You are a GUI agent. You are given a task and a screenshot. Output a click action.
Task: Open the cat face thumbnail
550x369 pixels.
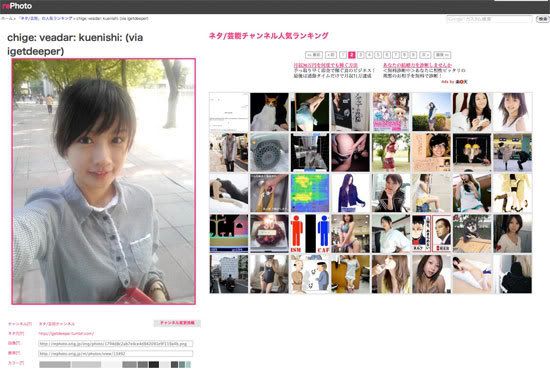click(269, 112)
